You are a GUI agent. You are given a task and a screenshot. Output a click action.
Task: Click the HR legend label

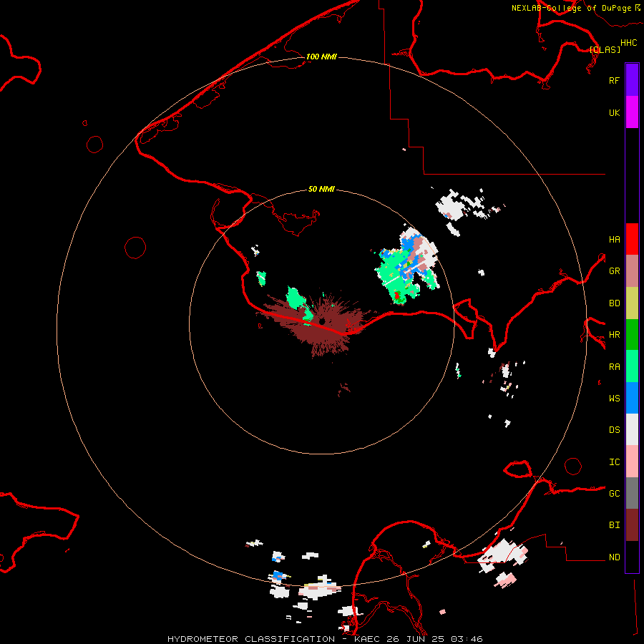click(x=614, y=335)
